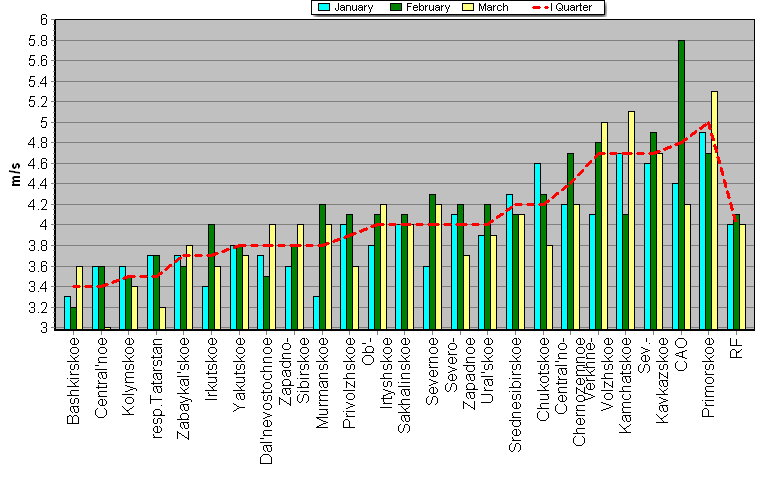The width and height of the screenshot is (777, 479).
Task: Click the 'Kolymskoe' axis label
Action: click(128, 376)
